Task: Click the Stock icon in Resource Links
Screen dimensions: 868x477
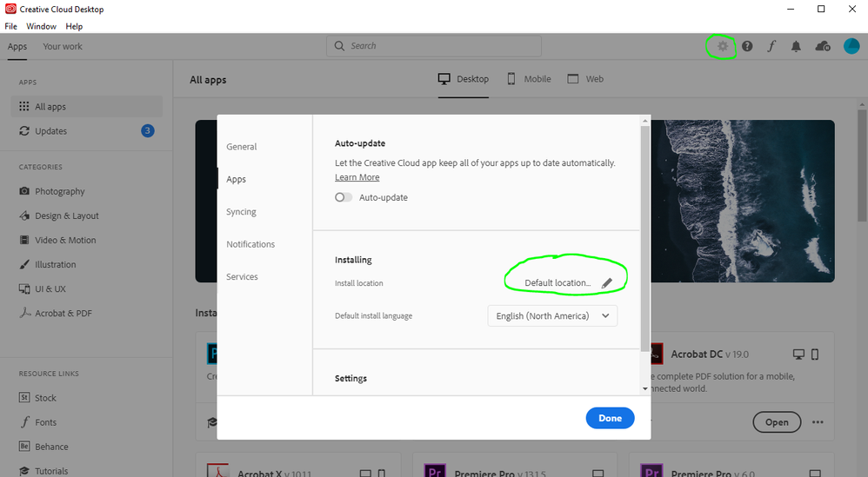Action: coord(24,397)
